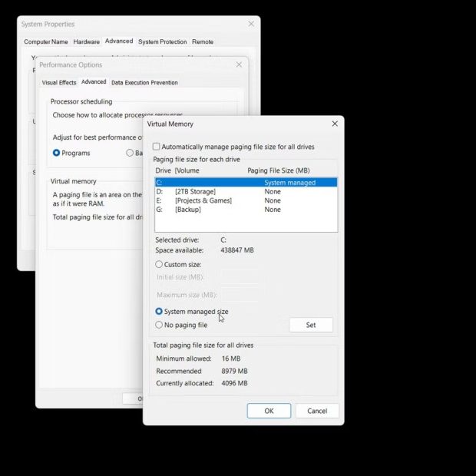Cancel the Virtual Memory dialog
Viewport: 476px width, 476px height.
(x=317, y=411)
